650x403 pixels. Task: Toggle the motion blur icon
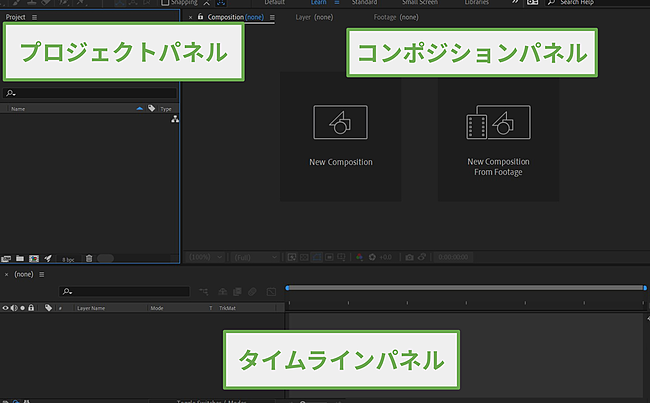pyautogui.click(x=252, y=292)
